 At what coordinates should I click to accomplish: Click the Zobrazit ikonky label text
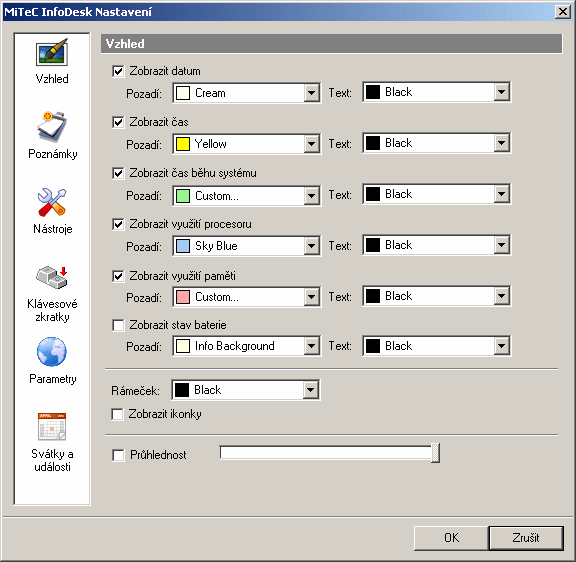tap(165, 414)
